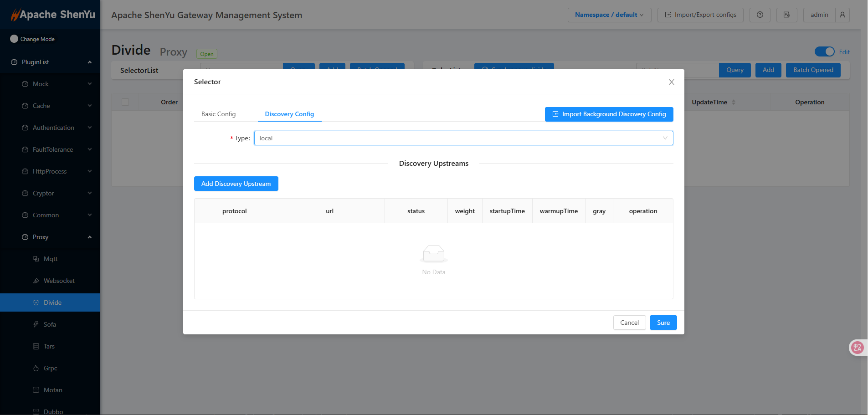
Task: Click the user avatar icon beside admin
Action: pyautogui.click(x=842, y=15)
